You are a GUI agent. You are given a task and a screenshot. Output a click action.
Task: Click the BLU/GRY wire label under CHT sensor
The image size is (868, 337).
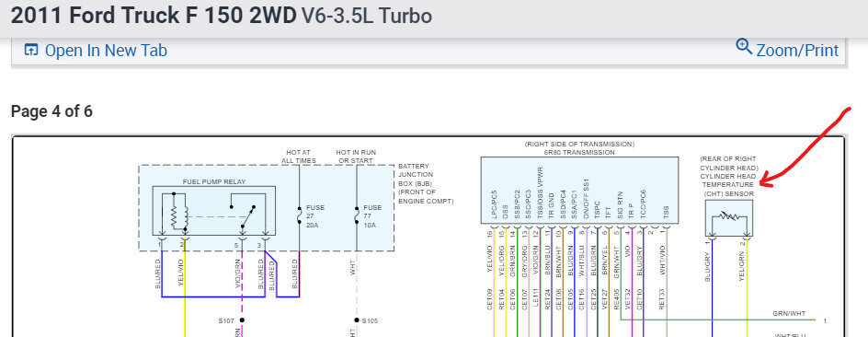click(707, 268)
